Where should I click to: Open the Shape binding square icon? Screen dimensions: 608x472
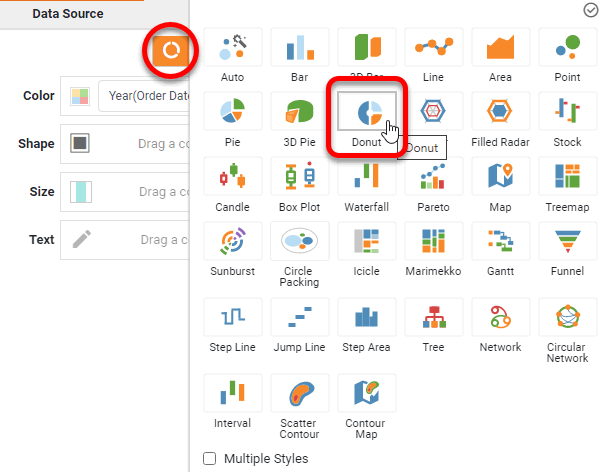click(80, 143)
